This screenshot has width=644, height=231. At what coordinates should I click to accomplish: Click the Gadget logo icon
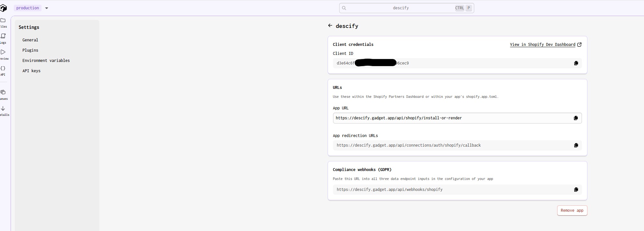pos(3,8)
